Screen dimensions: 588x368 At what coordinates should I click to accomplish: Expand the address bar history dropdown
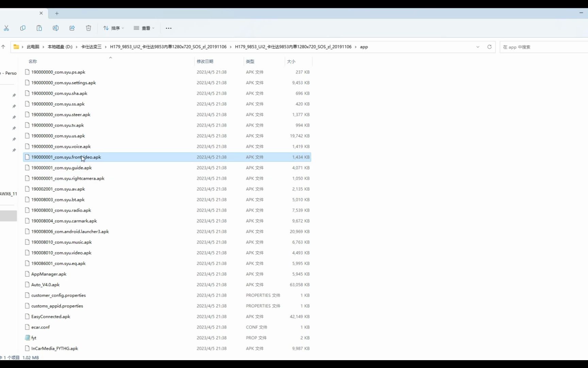pyautogui.click(x=478, y=47)
